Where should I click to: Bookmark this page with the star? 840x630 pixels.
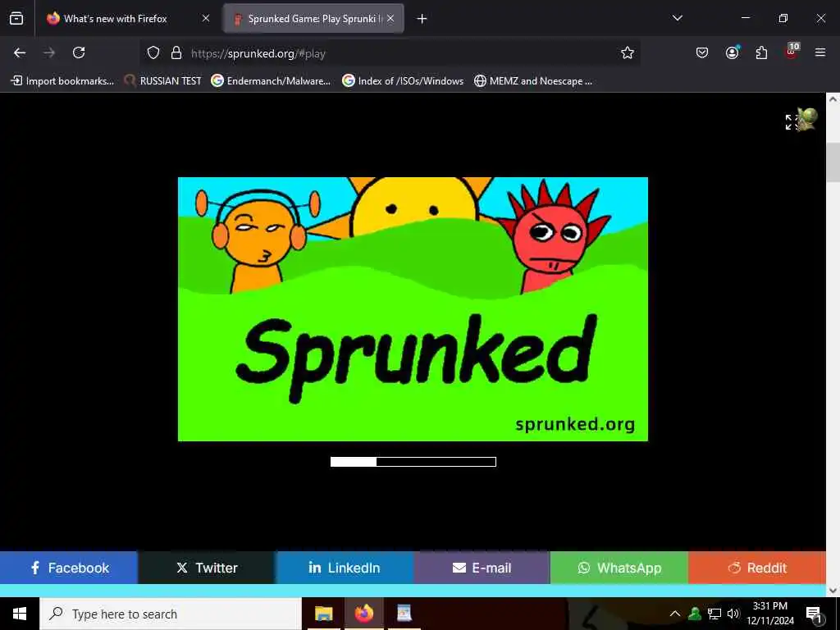coord(628,52)
